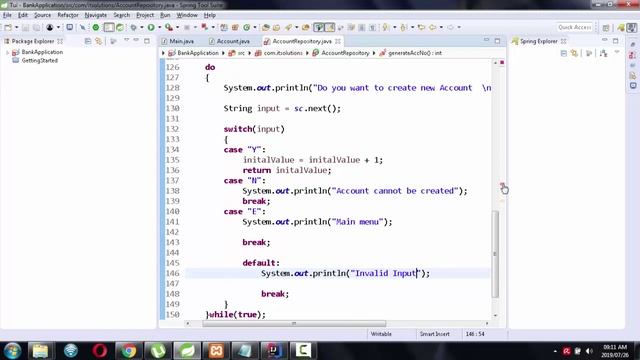The image size is (640, 360).
Task: Click the Save All toolbar icon
Action: coord(36,27)
